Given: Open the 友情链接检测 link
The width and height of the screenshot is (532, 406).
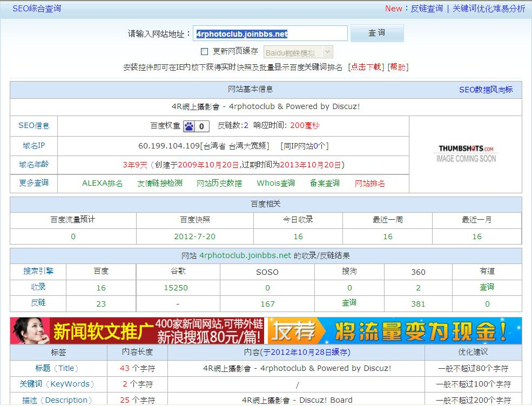Looking at the screenshot, I should pyautogui.click(x=160, y=184).
